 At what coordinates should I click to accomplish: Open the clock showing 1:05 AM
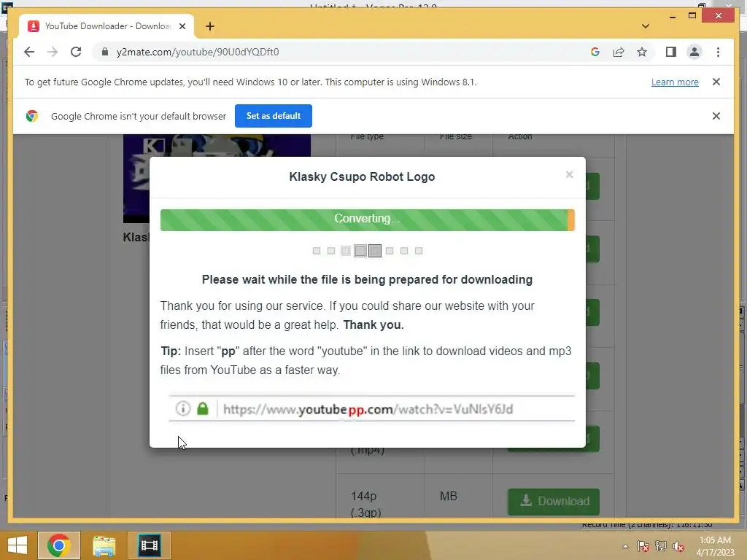(715, 545)
